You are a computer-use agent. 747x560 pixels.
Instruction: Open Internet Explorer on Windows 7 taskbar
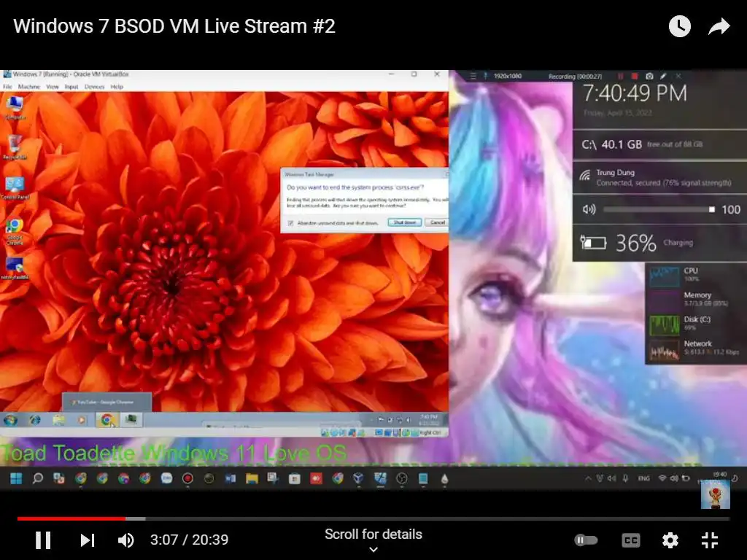coord(35,420)
